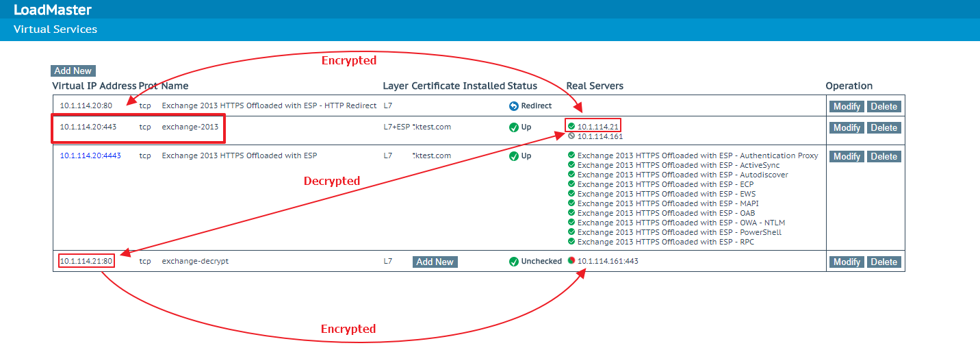Click the Up status icon for exchange-2013
The image size is (980, 350).
514,127
